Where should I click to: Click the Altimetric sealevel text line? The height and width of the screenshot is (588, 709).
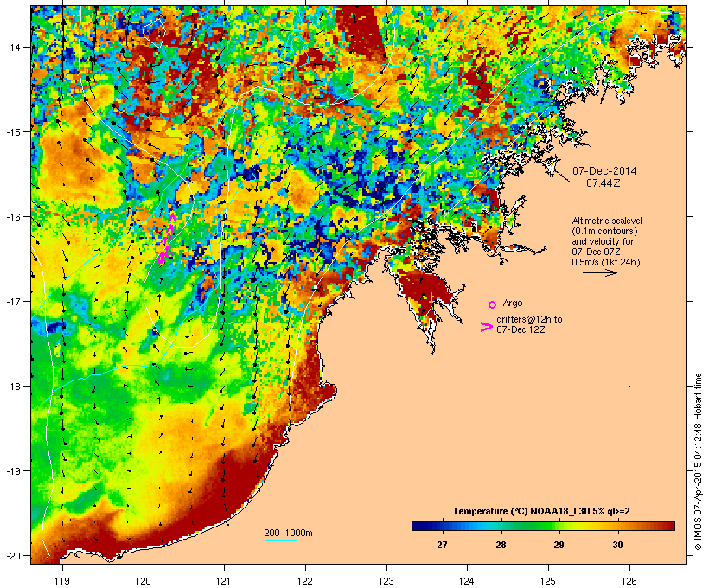tap(607, 220)
